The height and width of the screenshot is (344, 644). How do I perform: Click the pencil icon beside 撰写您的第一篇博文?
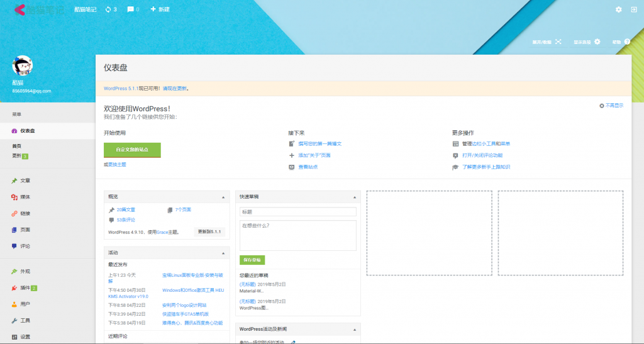tap(292, 143)
